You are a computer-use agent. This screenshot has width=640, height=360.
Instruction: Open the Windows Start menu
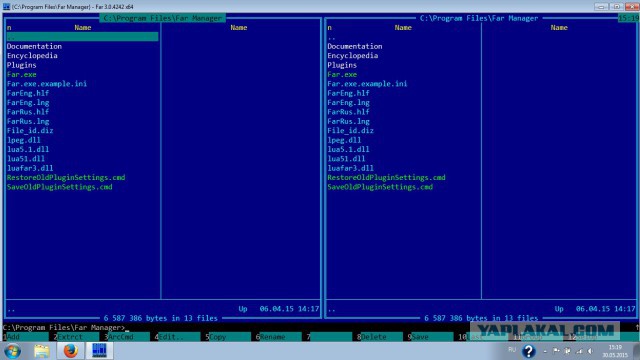click(12, 351)
